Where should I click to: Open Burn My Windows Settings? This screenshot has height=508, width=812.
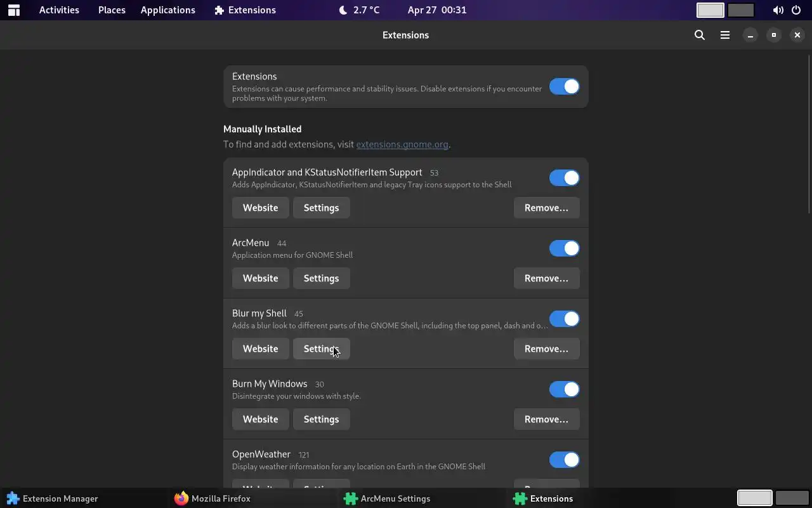tap(321, 419)
